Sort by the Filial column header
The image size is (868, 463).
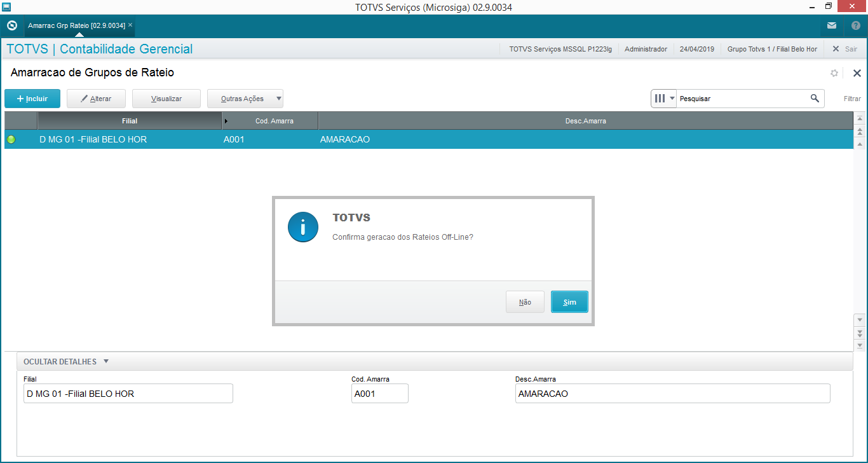[x=130, y=121]
